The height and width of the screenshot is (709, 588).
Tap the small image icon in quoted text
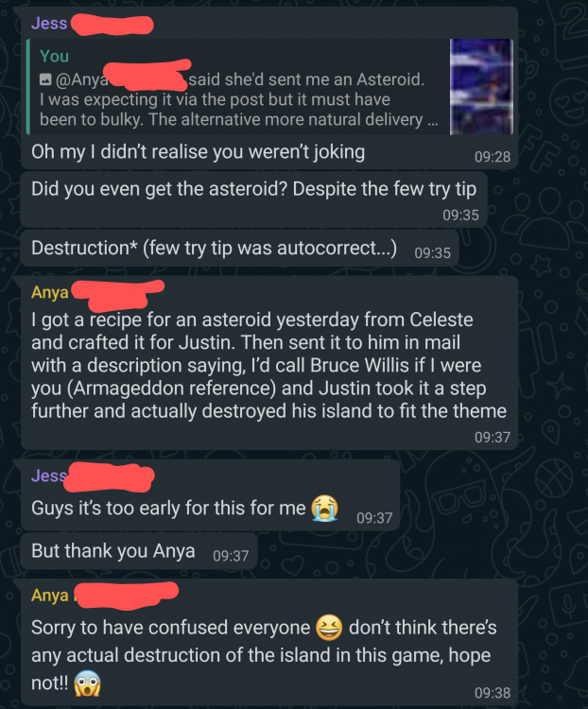pyautogui.click(x=45, y=79)
